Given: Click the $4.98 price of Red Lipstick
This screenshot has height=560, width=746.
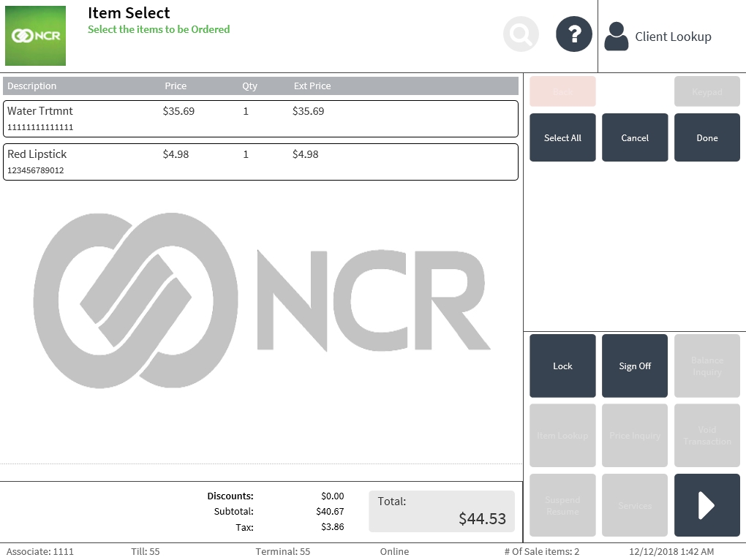Looking at the screenshot, I should (176, 154).
